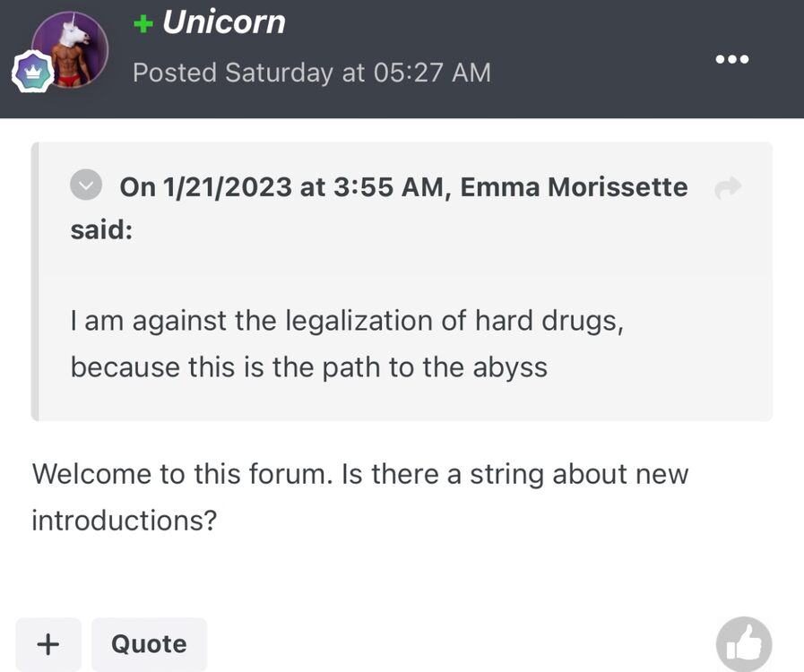Viewport: 804px width, 672px height.
Task: Click the word 'said:' in the quote header
Action: click(x=101, y=230)
